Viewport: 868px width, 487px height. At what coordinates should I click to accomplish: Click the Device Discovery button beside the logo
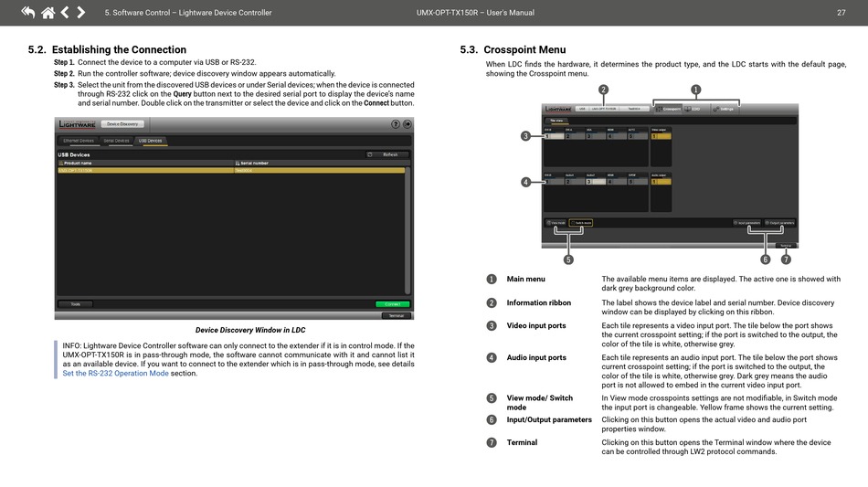(x=122, y=124)
